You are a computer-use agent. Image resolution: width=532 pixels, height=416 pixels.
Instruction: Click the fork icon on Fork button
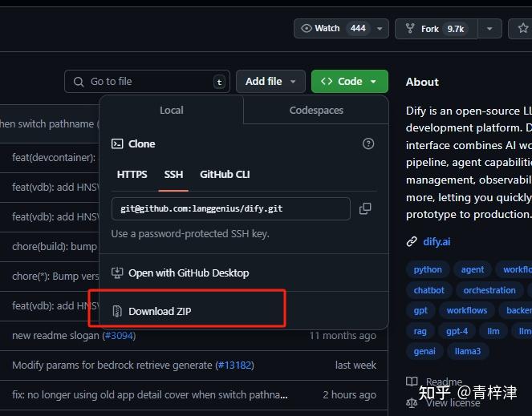[410, 29]
